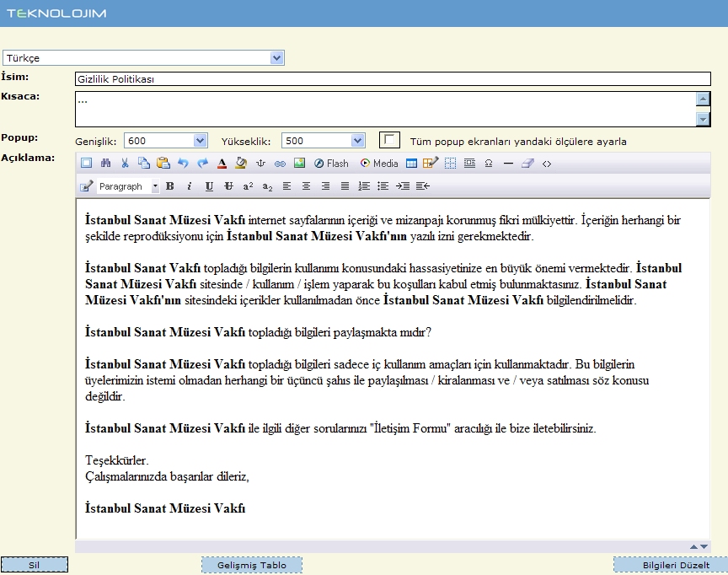This screenshot has height=575, width=728.
Task: Increase indent
Action: click(403, 185)
